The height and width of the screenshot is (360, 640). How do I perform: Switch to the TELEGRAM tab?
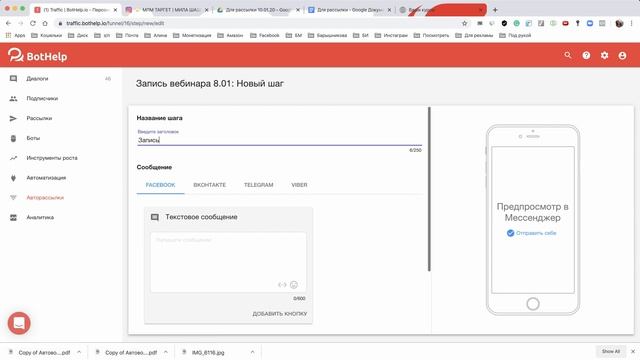coord(258,185)
